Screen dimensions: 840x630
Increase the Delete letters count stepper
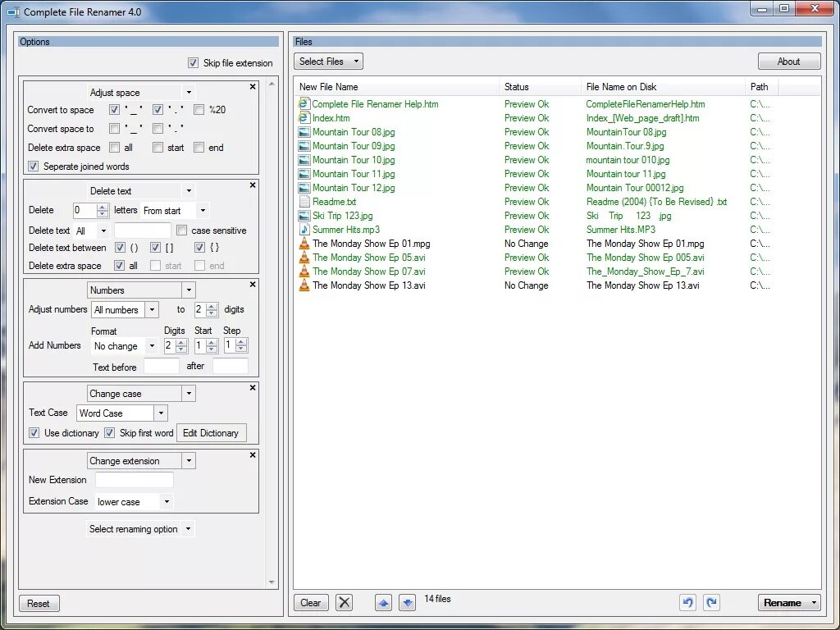tap(103, 208)
